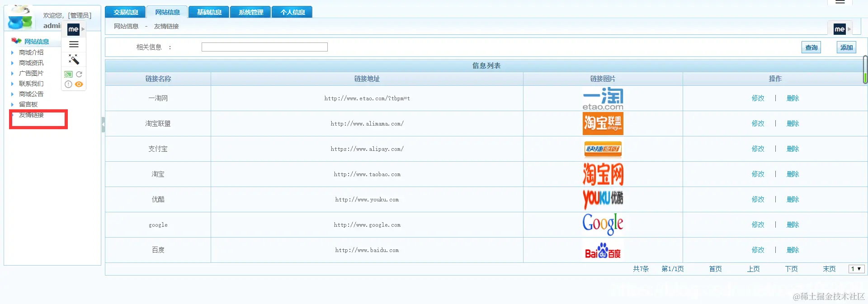Open 广告图片 in the sidebar
The width and height of the screenshot is (868, 304).
[31, 73]
